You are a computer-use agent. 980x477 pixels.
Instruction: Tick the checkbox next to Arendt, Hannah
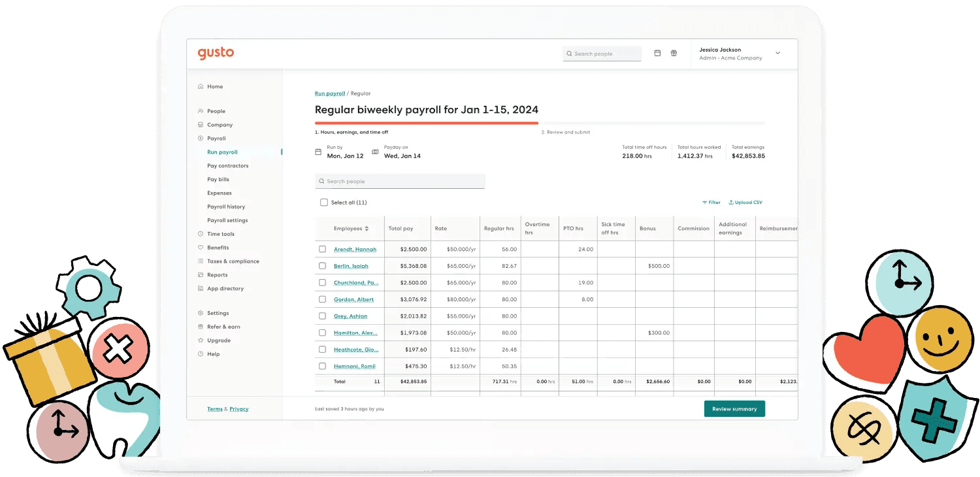(322, 249)
